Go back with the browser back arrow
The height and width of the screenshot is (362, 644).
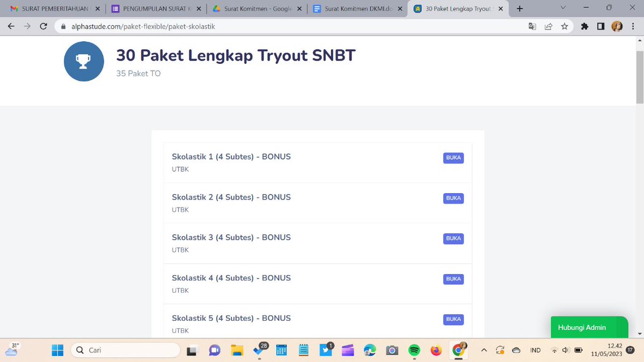[11, 26]
